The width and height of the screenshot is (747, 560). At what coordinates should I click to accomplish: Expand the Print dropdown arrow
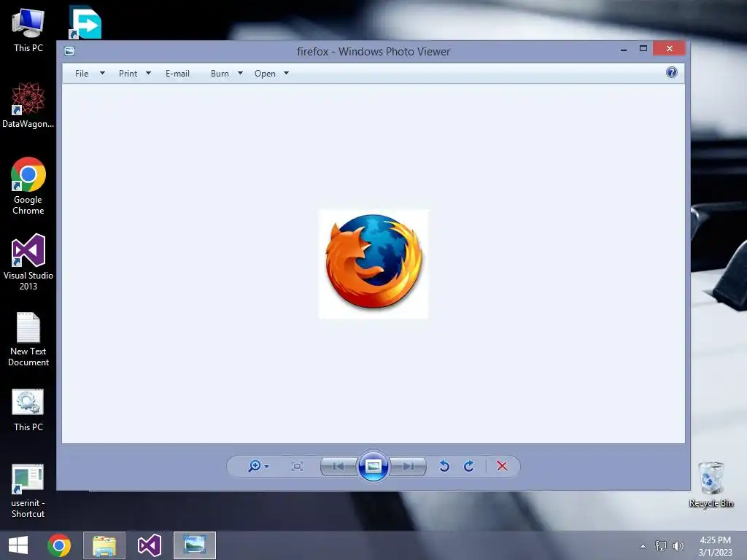[148, 74]
